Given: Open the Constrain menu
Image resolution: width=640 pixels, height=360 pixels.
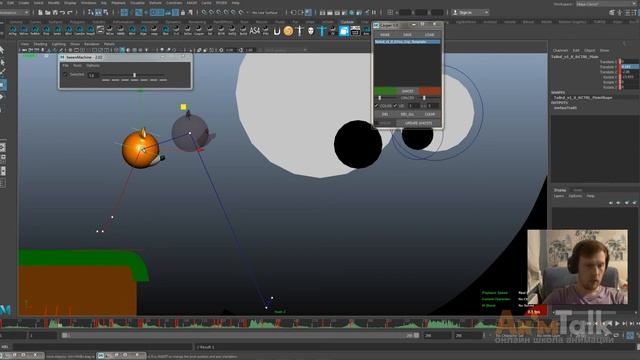Looking at the screenshot, I should 174,3.
